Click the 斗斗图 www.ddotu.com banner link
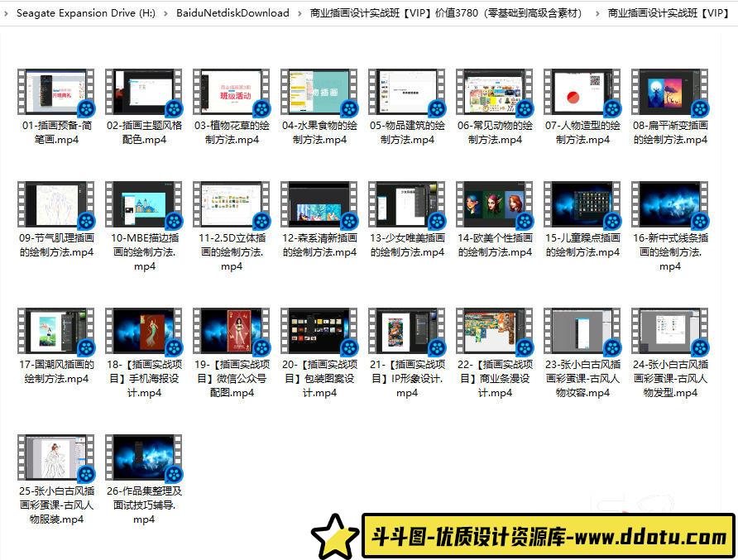738x560 pixels. 548,537
